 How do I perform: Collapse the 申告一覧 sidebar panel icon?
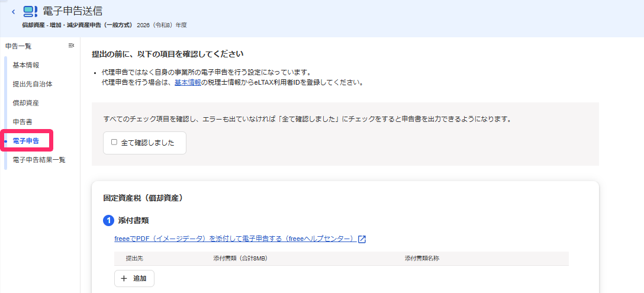(71, 46)
